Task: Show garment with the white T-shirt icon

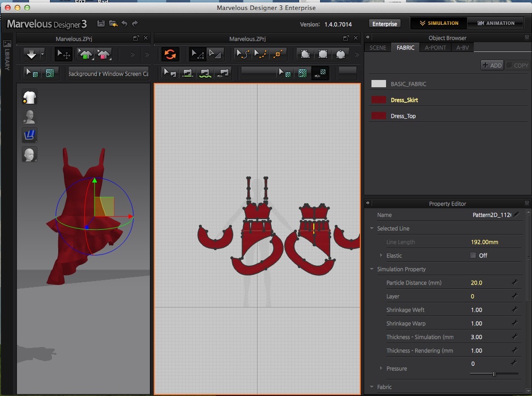Action: [x=30, y=97]
